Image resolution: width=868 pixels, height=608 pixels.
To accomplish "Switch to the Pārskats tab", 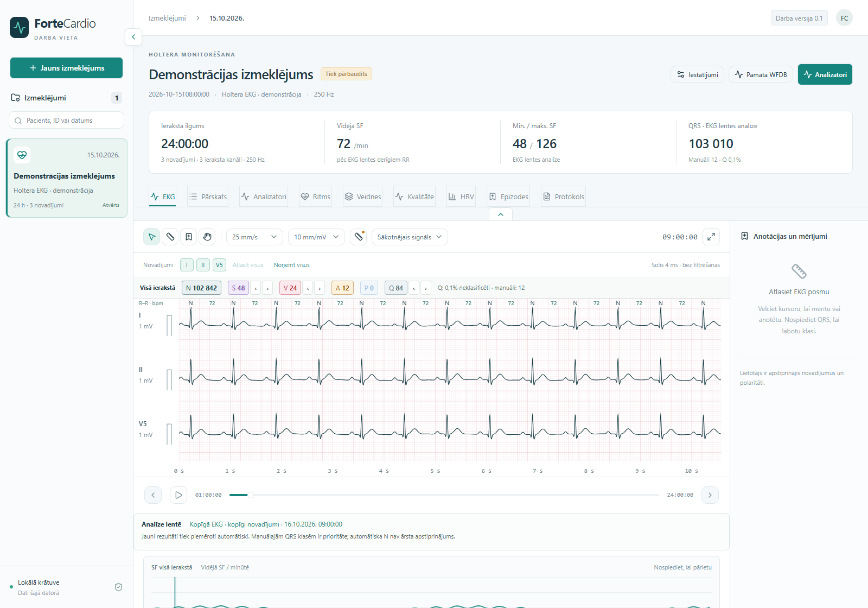I will [x=208, y=197].
